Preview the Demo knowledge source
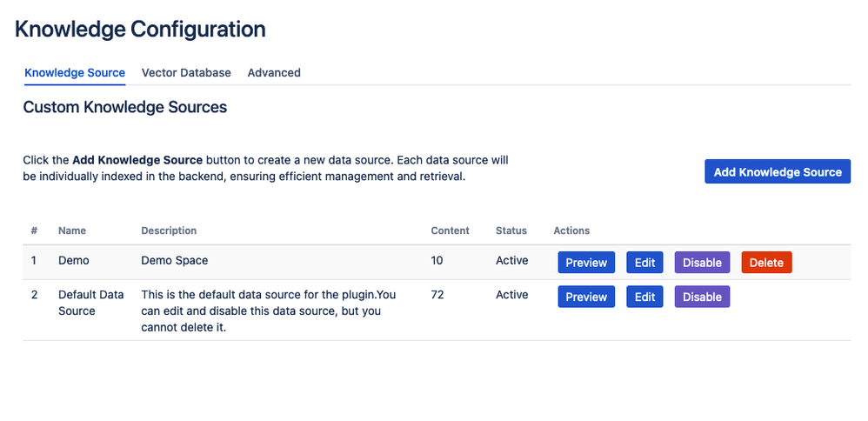The image size is (868, 421). tap(586, 263)
